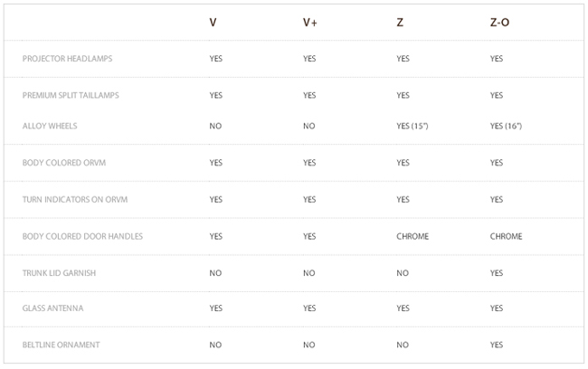Image resolution: width=588 pixels, height=369 pixels.
Task: Select Z-O YES value for Beltline Ornament
Action: pyautogui.click(x=496, y=345)
